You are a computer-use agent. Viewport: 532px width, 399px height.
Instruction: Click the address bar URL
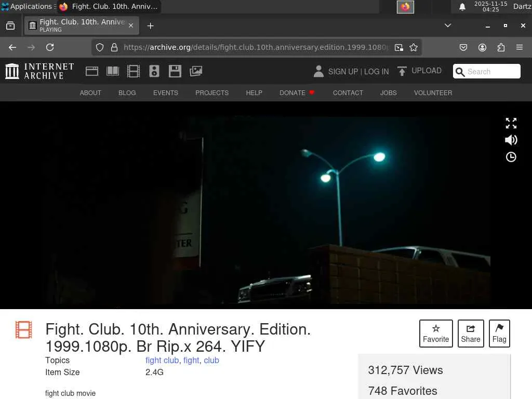coord(256,47)
